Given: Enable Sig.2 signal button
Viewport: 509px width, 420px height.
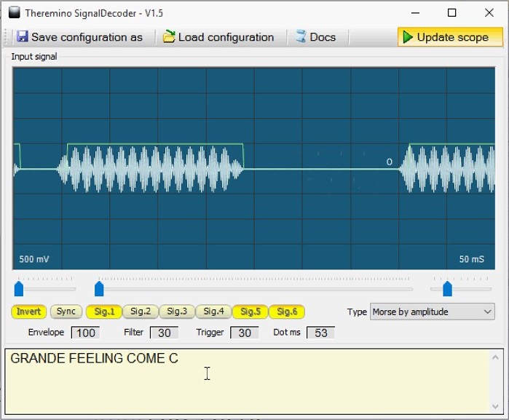Looking at the screenshot, I should click(x=140, y=312).
